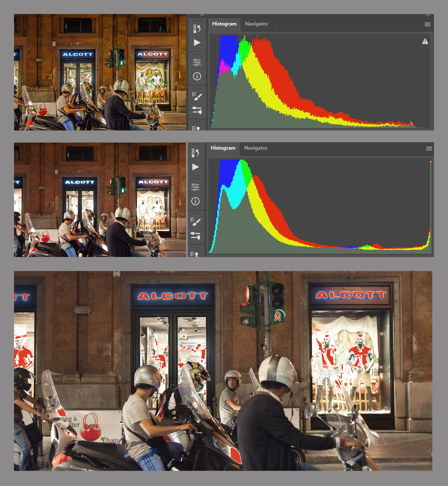The image size is (448, 486).
Task: Collapse dock with left double-arrow at top
Action: 202,15
